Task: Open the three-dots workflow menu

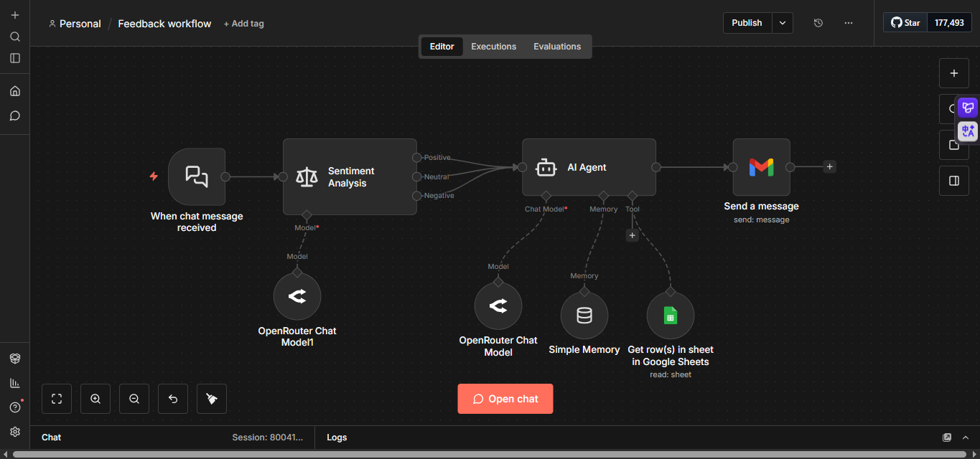Action: pyautogui.click(x=849, y=23)
